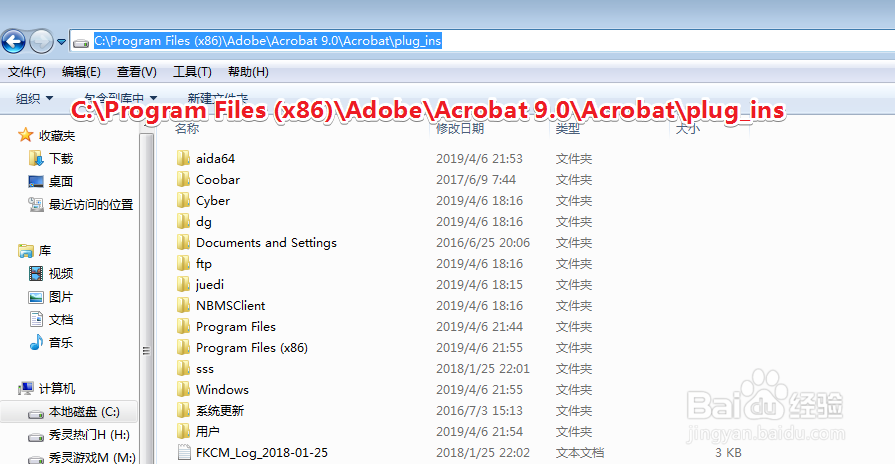Expand the 组织 toolbar dropdown

(34, 99)
